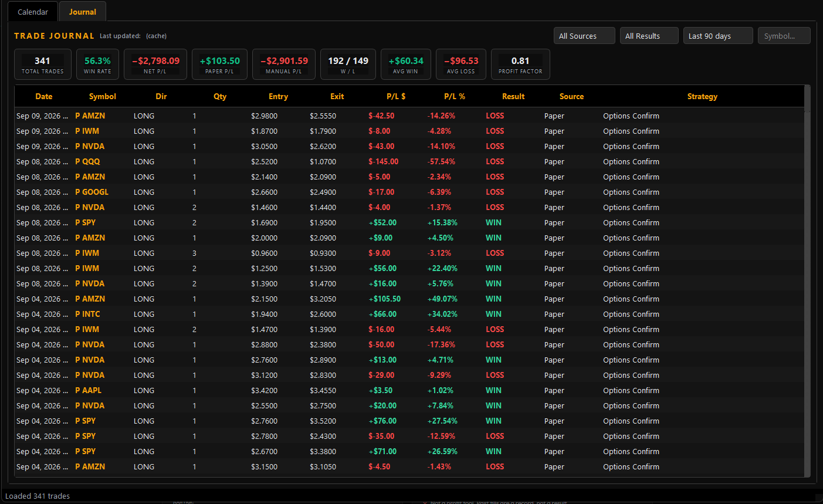Click the 56.3% Win Rate stat card
This screenshot has width=823, height=504.
click(x=97, y=64)
